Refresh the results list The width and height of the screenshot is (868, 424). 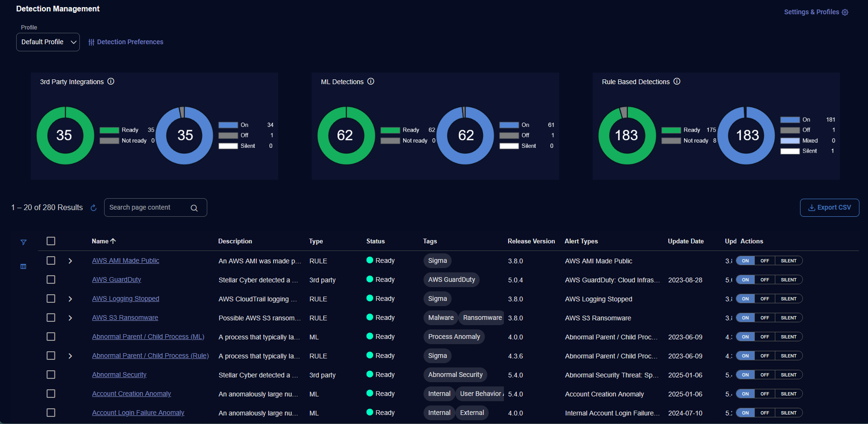click(94, 208)
